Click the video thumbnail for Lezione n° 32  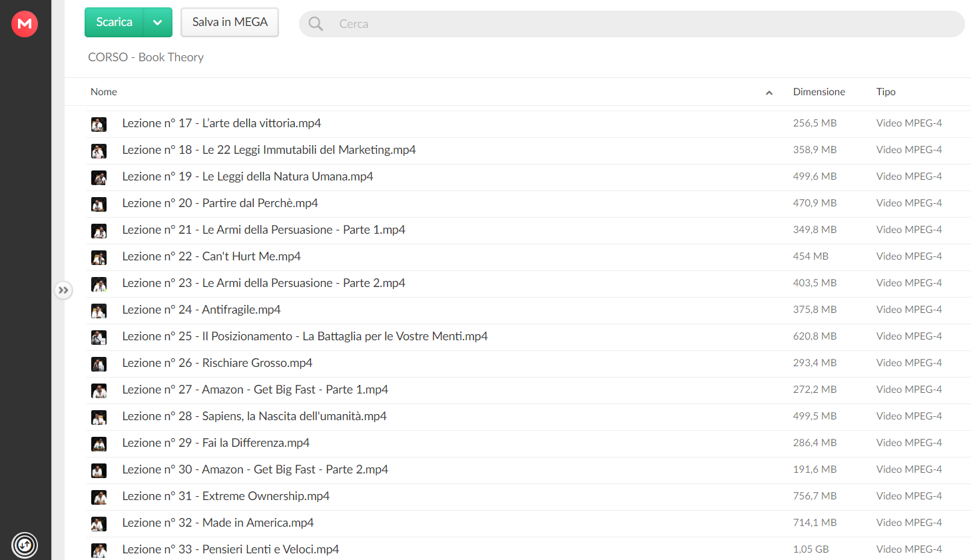tap(99, 523)
